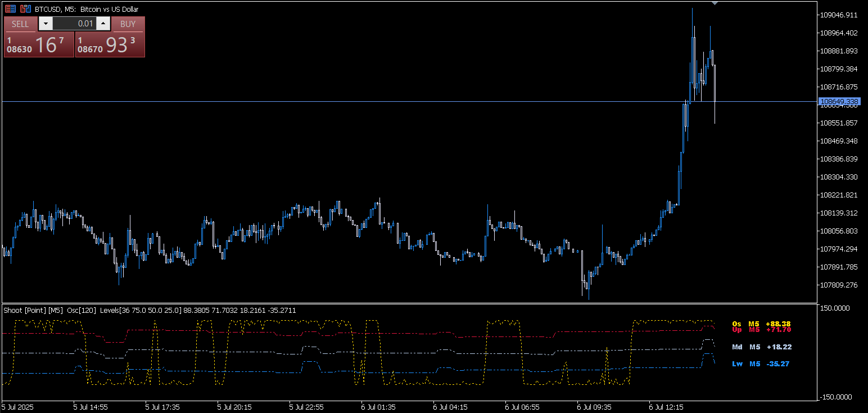The width and height of the screenshot is (868, 413).
Task: Click the 108139.312 price axis label
Action: [838, 213]
